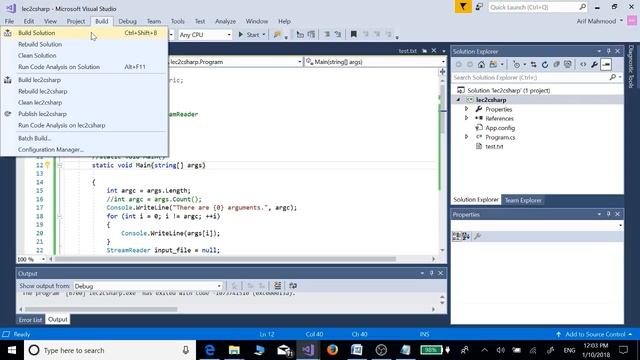Pin the Solution Explorer panel (auto hide)
Viewport: 640px width, 360px height.
(x=608, y=51)
